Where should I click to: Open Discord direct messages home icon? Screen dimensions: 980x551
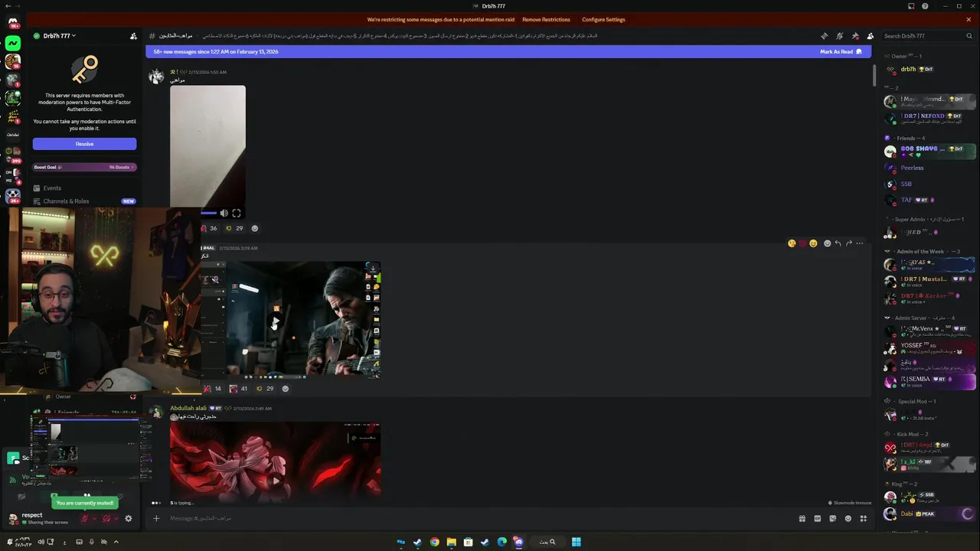pyautogui.click(x=12, y=21)
